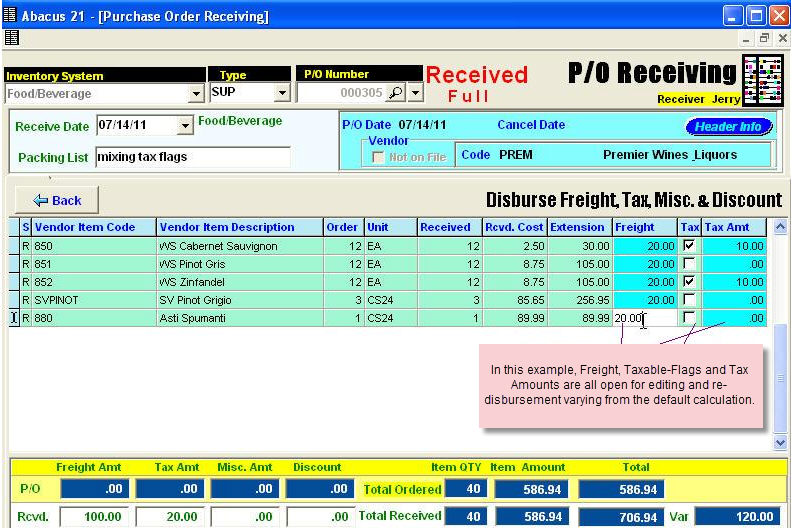Click scroll up arrow of item grid
792x528 pixels.
pyautogui.click(x=780, y=226)
